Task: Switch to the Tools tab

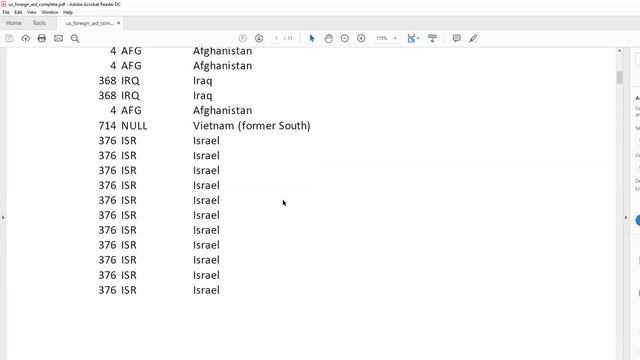Action: point(39,23)
